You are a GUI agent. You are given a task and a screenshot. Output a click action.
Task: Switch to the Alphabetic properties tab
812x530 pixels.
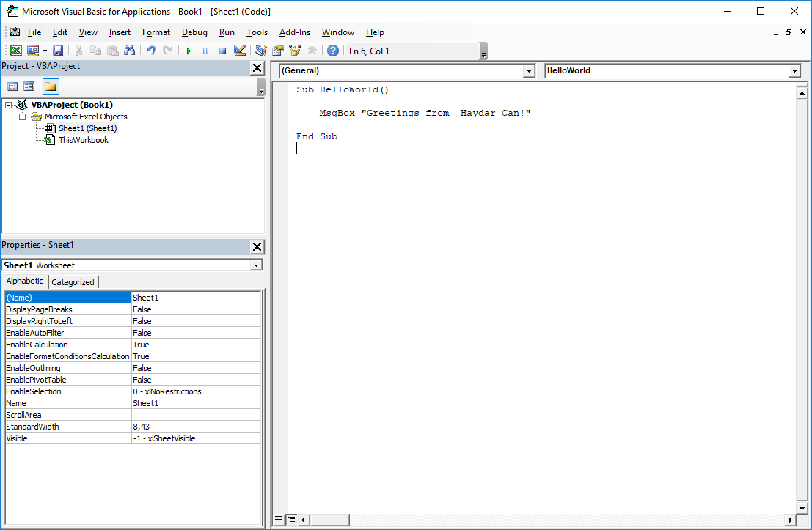pyautogui.click(x=25, y=281)
